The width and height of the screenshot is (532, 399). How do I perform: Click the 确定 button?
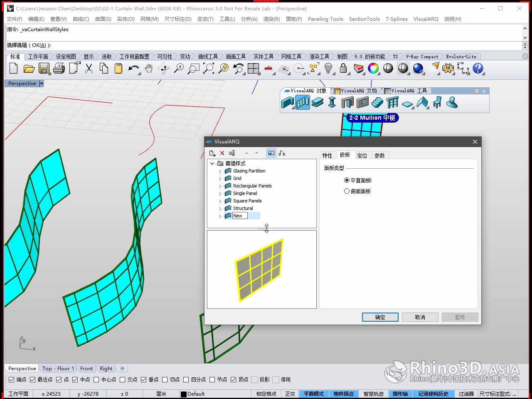point(380,317)
